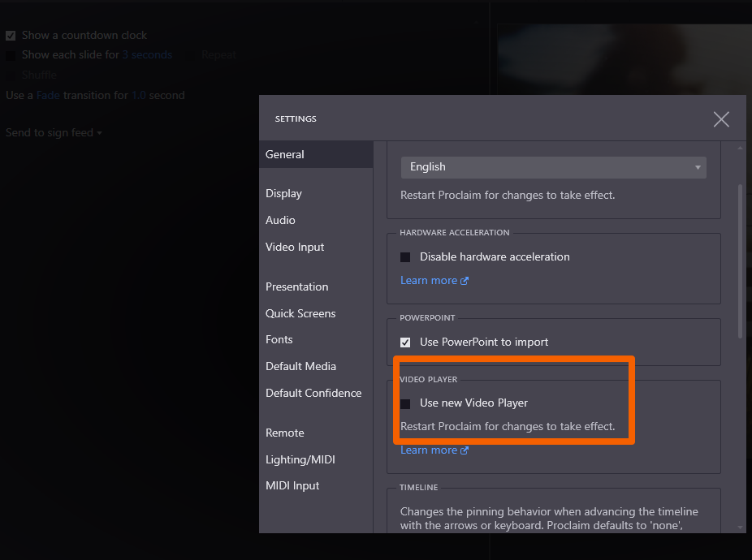Click external link icon under Video Player
Image resolution: width=752 pixels, height=560 pixels.
tap(465, 450)
